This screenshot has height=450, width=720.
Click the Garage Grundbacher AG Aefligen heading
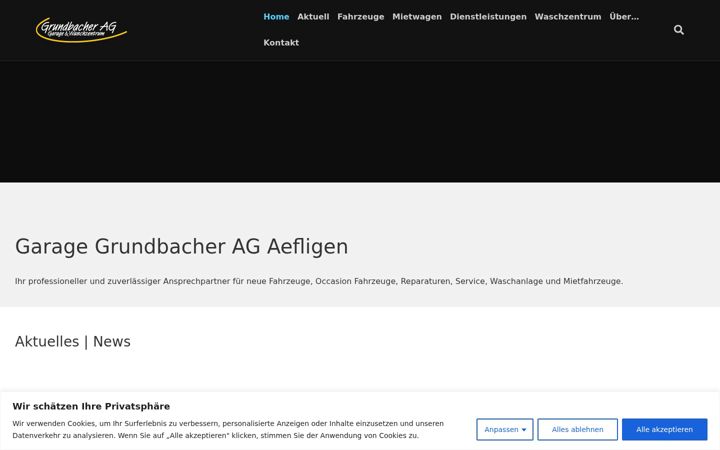[x=181, y=247]
